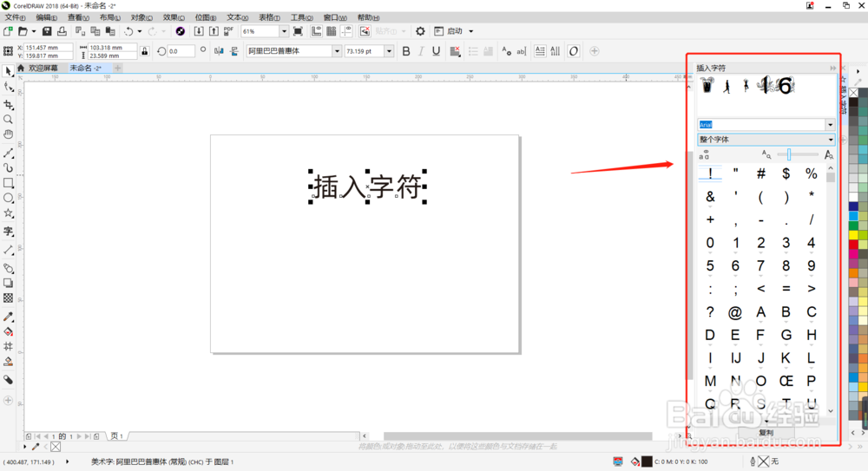Select the Polygon star tool
Screen dimensions: 868x471
(x=8, y=213)
